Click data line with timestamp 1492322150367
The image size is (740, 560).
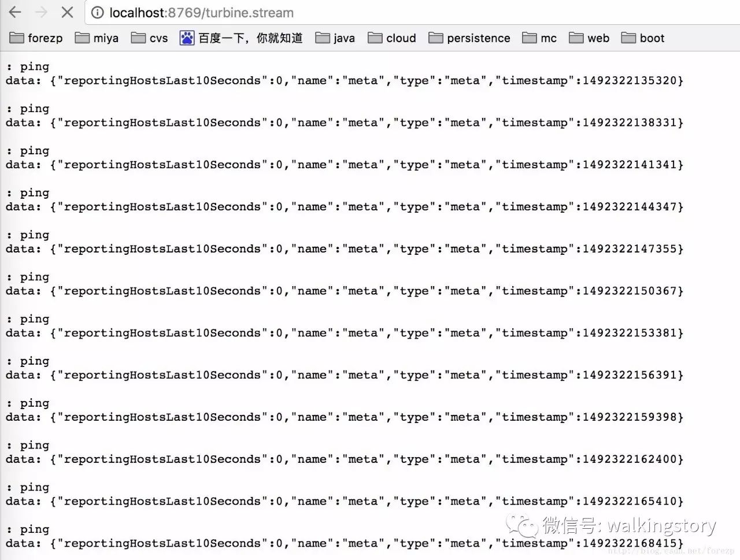click(x=345, y=291)
